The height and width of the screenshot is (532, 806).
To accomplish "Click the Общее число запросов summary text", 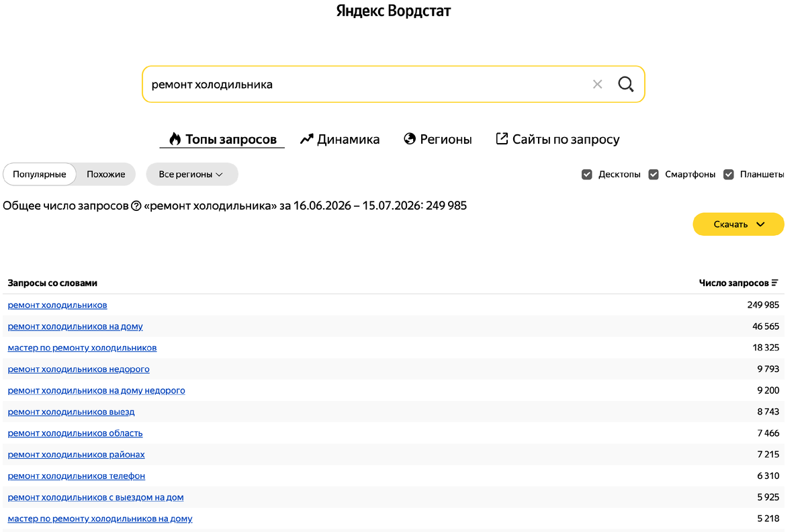I will point(235,206).
